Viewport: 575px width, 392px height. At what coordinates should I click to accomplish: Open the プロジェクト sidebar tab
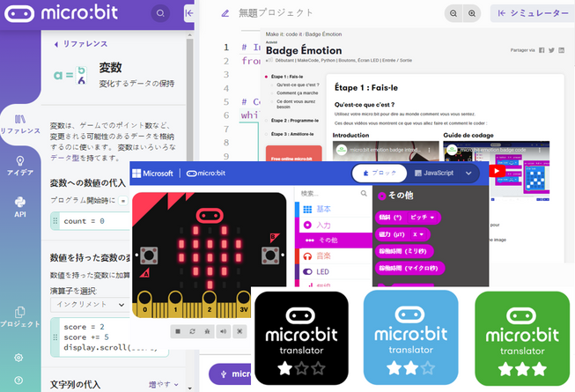(20, 317)
